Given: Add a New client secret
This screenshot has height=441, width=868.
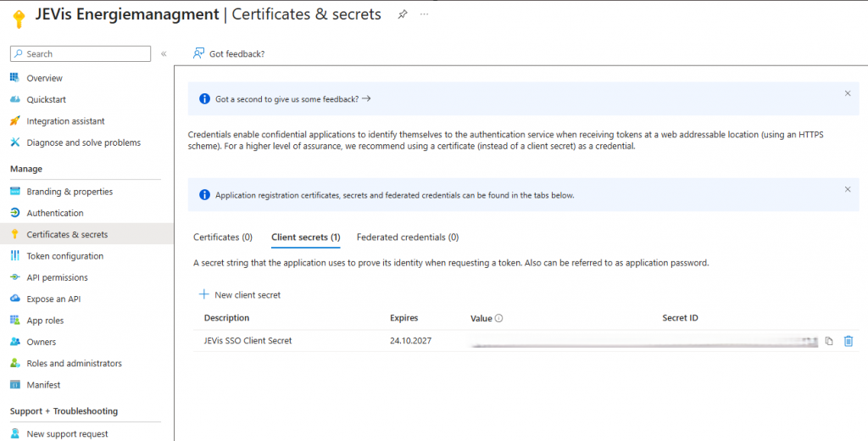Looking at the screenshot, I should coord(240,295).
